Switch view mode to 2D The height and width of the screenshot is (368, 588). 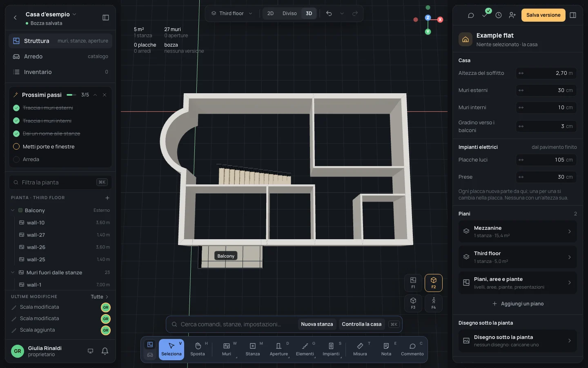[270, 13]
